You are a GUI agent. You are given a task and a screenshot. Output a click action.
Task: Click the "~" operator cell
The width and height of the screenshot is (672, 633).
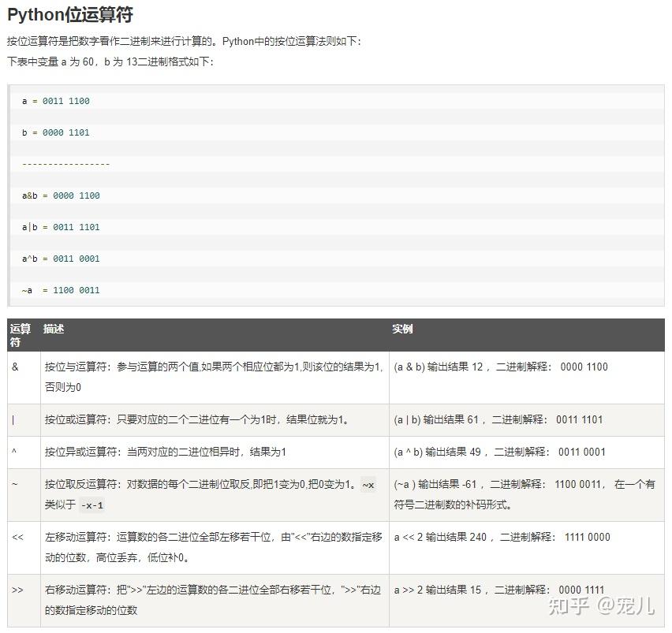(x=24, y=495)
